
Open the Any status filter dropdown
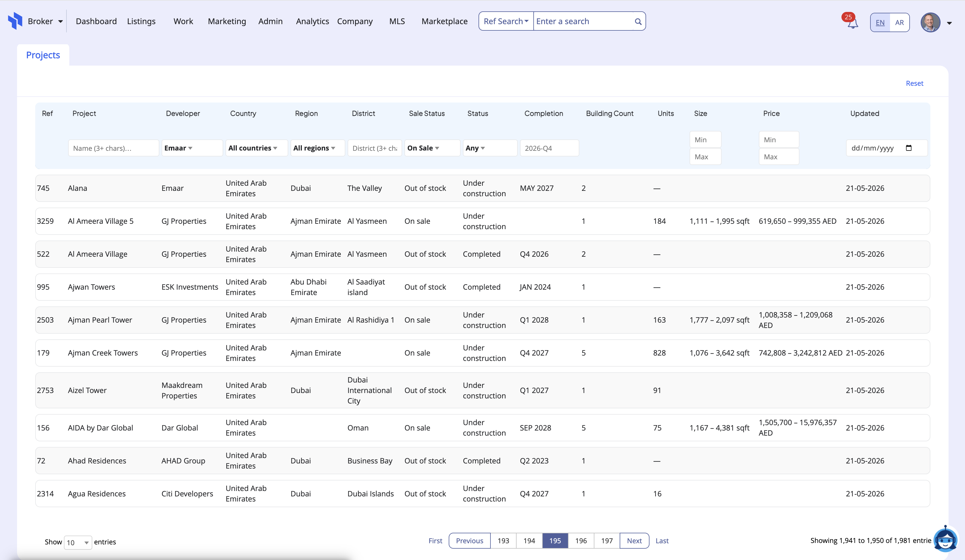point(490,148)
